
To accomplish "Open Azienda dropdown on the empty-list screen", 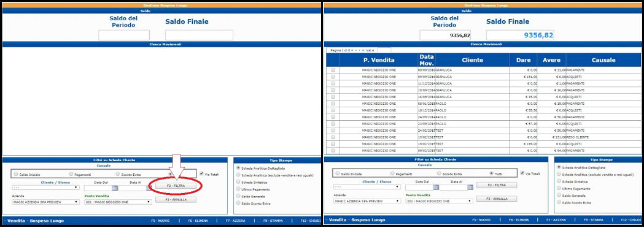I will [45, 202].
